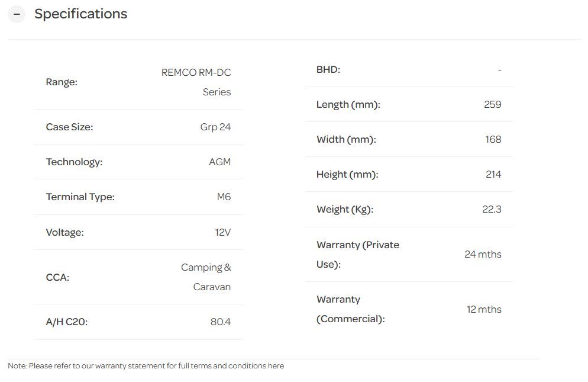This screenshot has height=382, width=588.
Task: Select the 24 mths private warranty value
Action: 483,254
